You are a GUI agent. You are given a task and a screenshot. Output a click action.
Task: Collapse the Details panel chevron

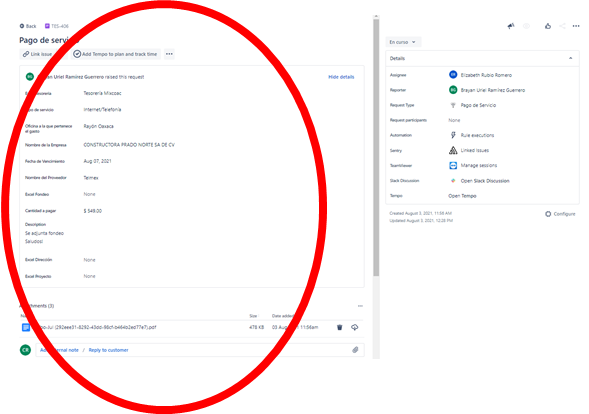tap(571, 58)
